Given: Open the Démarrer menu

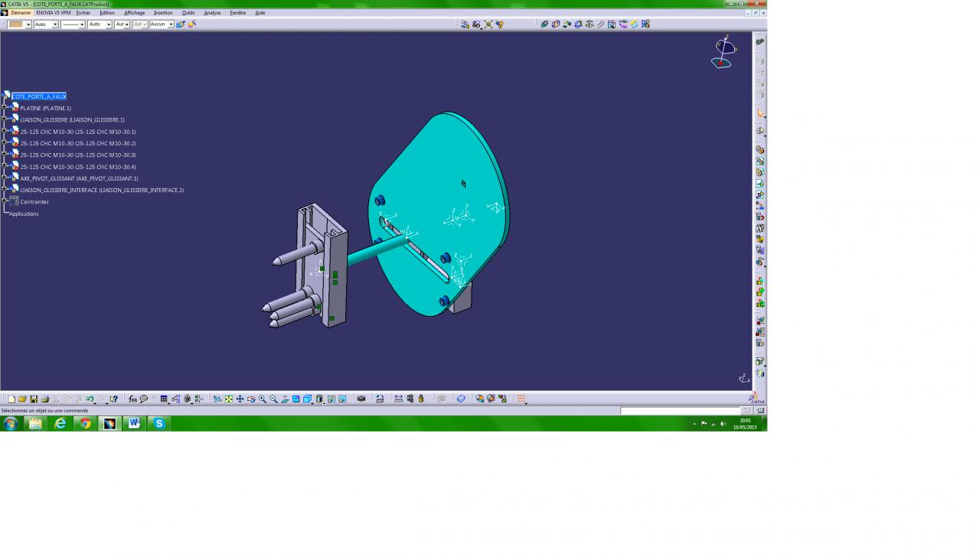Looking at the screenshot, I should (21, 13).
